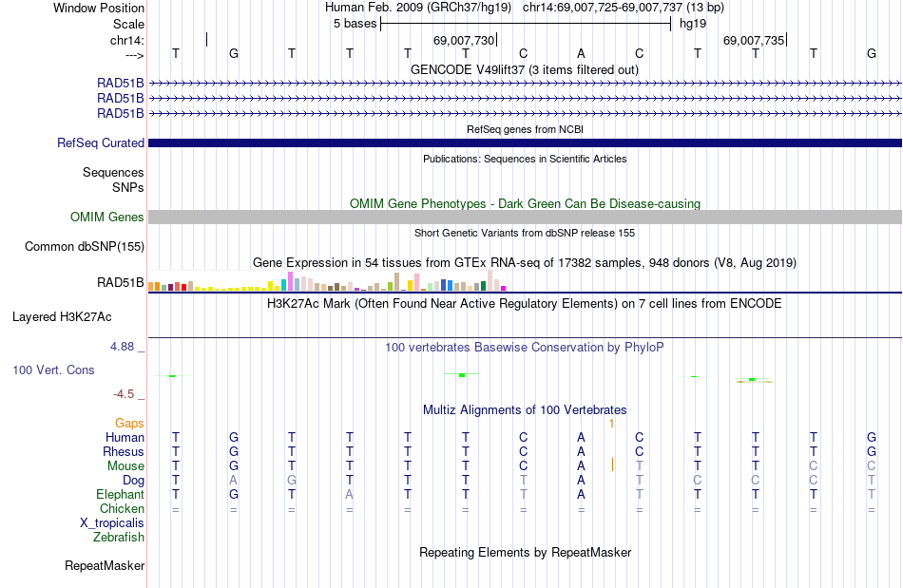The width and height of the screenshot is (903, 588).
Task: Click the orange '1' gap count marker
Action: (611, 424)
